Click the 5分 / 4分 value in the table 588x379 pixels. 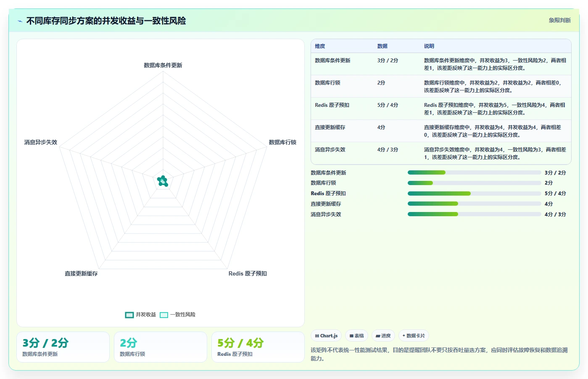point(388,105)
